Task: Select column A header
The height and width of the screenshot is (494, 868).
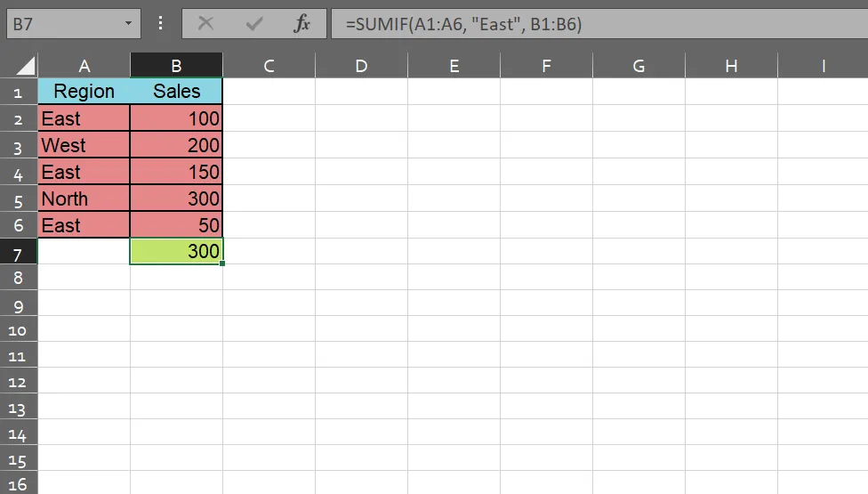Action: [x=84, y=65]
